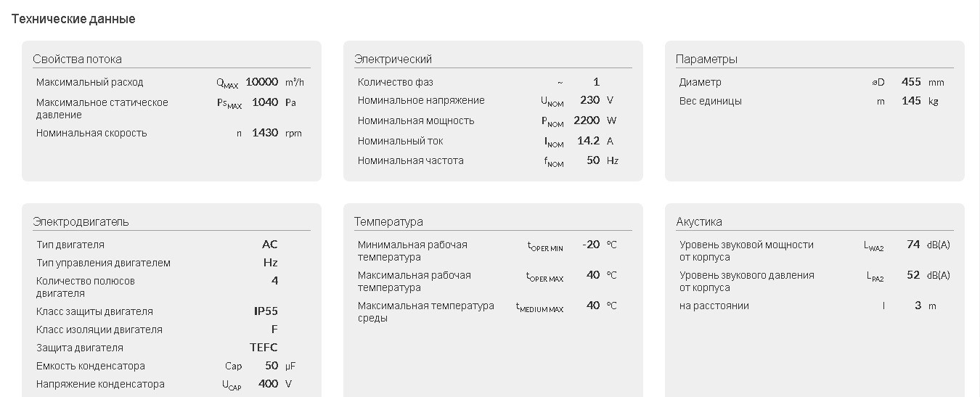This screenshot has width=980, height=397.
Task: Click the 'Количество полюсов двигателя' label
Action: (x=86, y=287)
